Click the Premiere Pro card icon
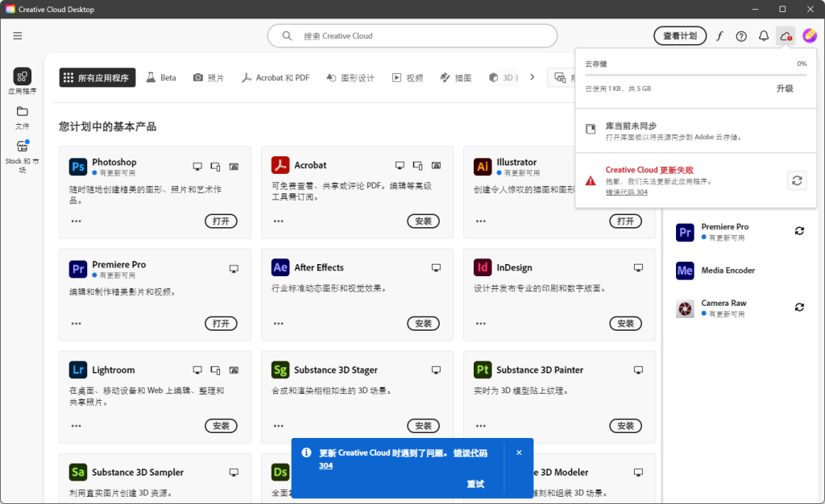This screenshot has height=504, width=825. (x=78, y=269)
